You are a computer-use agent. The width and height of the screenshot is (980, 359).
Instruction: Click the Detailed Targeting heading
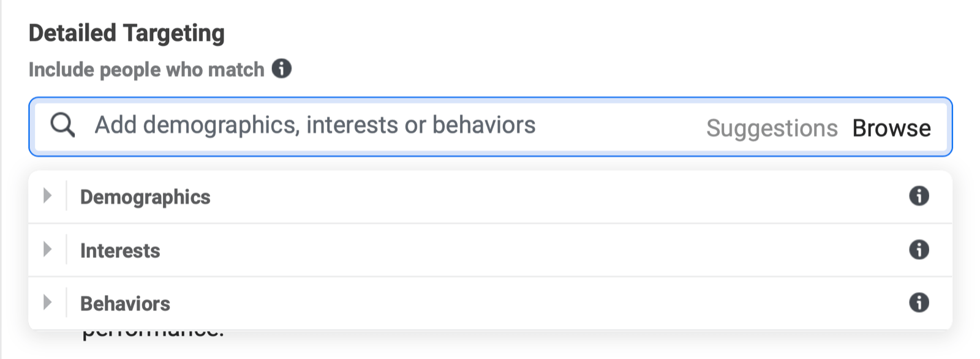[x=127, y=33]
